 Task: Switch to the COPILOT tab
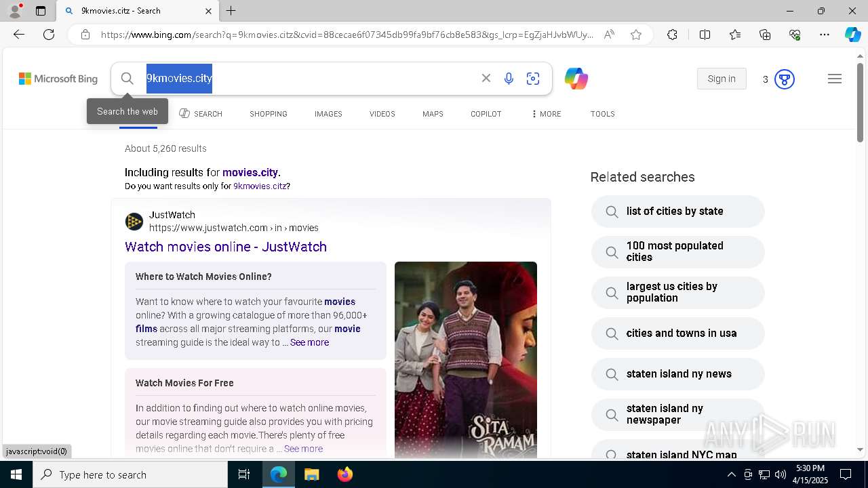point(486,114)
